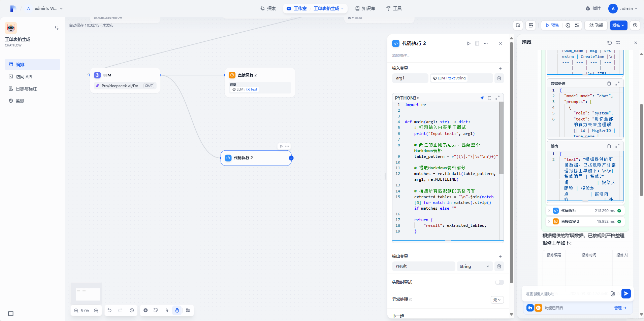
Task: Open the result type String dropdown
Action: 474,266
